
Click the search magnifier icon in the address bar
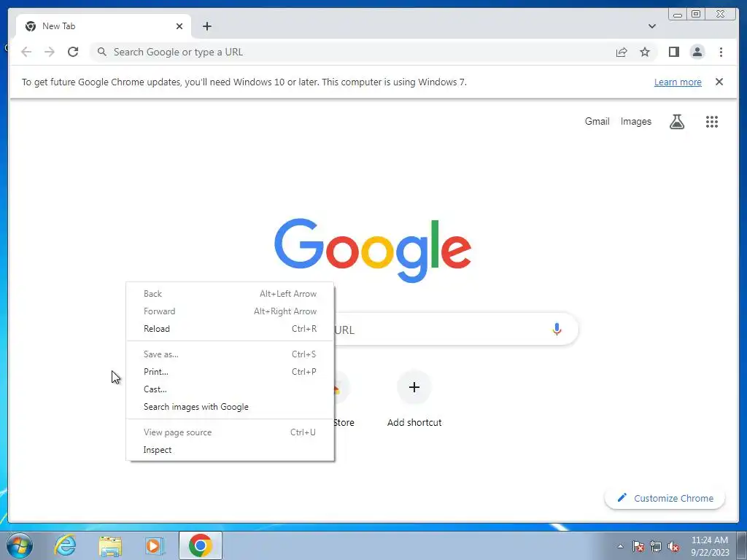[x=101, y=52]
